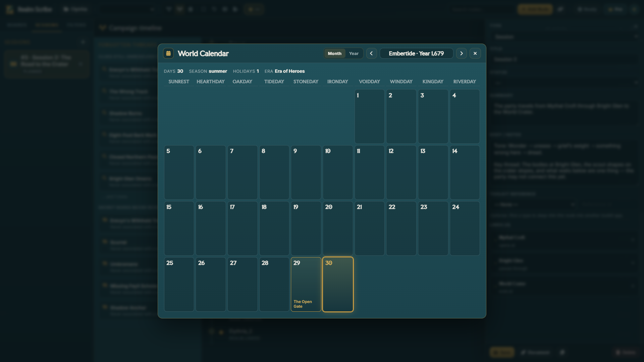644x362 pixels.
Task: Open the Embertide Year 1,679 selector
Action: pyautogui.click(x=416, y=53)
